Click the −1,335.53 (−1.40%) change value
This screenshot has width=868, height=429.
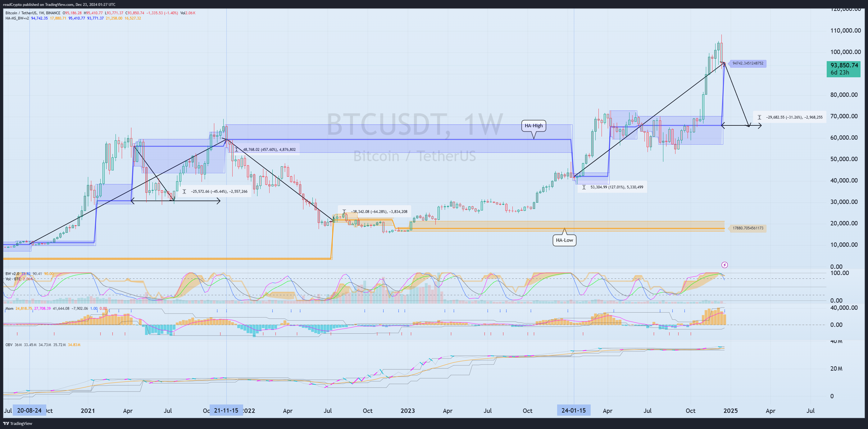point(162,13)
